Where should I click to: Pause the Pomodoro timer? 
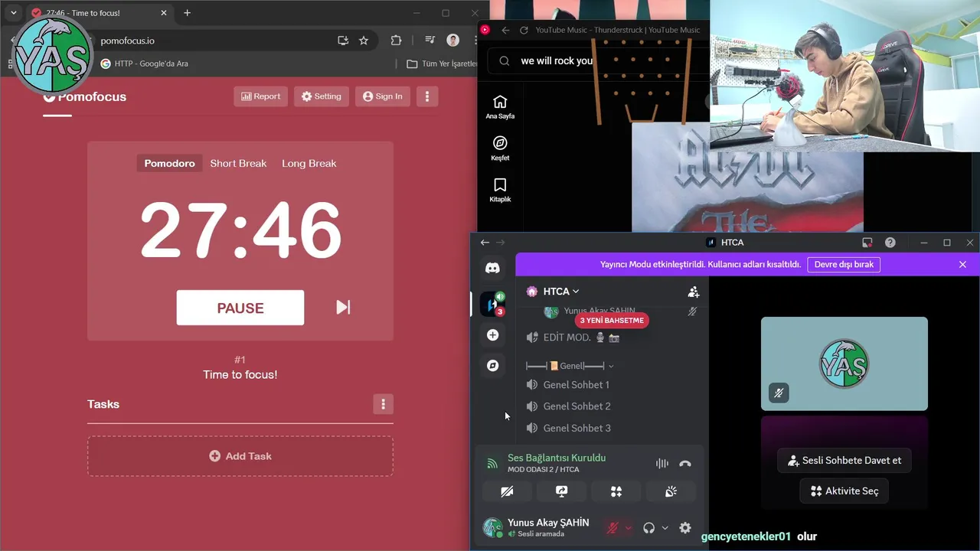coord(240,308)
